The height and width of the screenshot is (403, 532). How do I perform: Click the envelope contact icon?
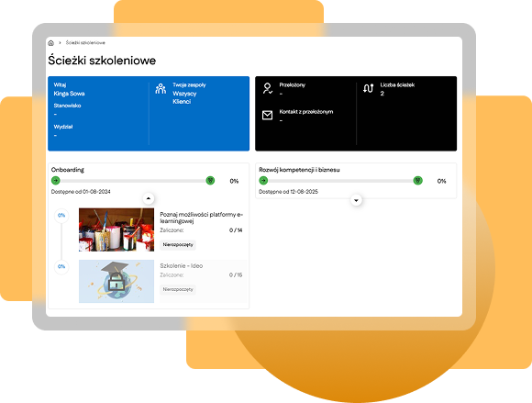point(267,115)
